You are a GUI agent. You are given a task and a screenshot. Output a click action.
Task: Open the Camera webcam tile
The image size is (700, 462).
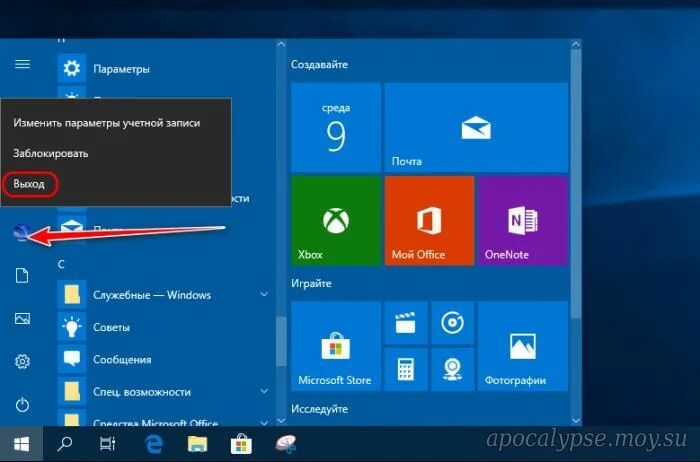(x=452, y=370)
